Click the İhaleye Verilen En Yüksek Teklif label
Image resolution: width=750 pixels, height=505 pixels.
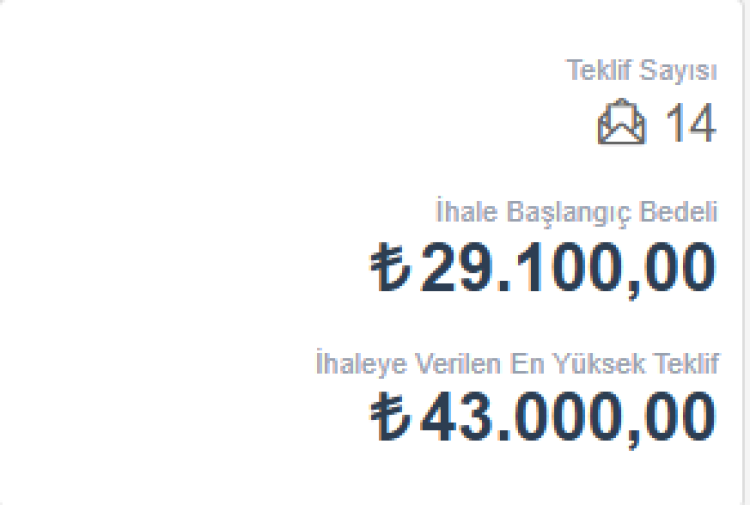516,362
